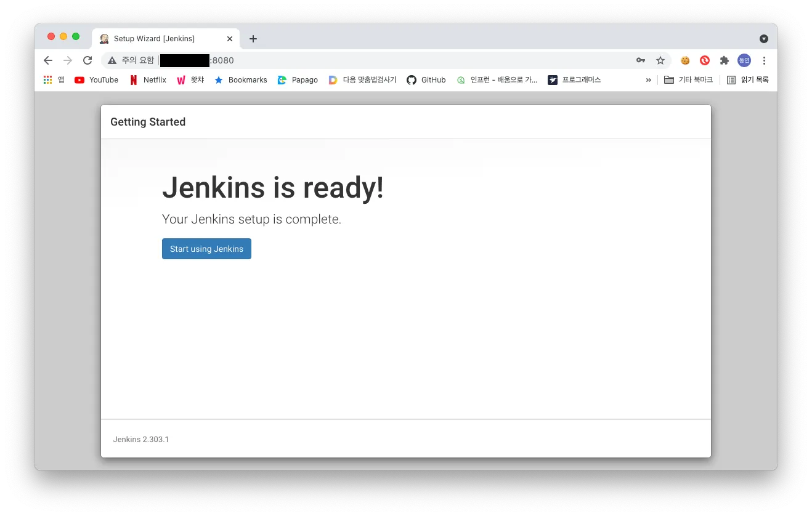812x516 pixels.
Task: Click the Your Jenkins setup is complete text
Action: (251, 219)
